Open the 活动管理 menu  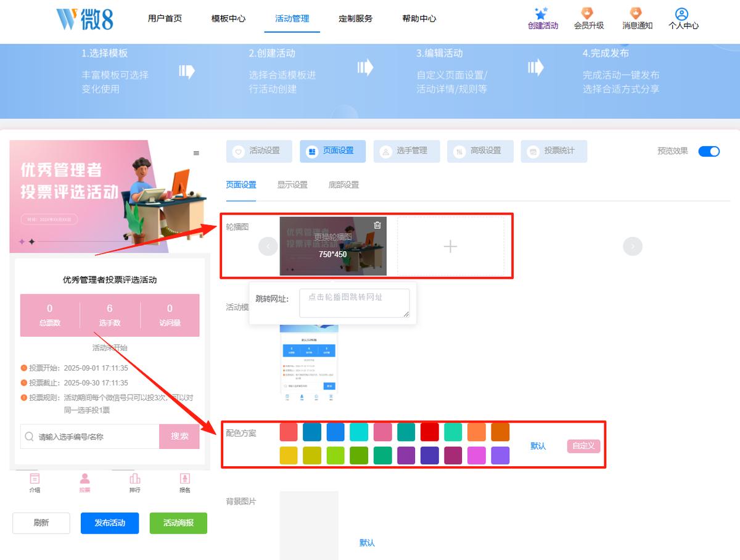(292, 19)
